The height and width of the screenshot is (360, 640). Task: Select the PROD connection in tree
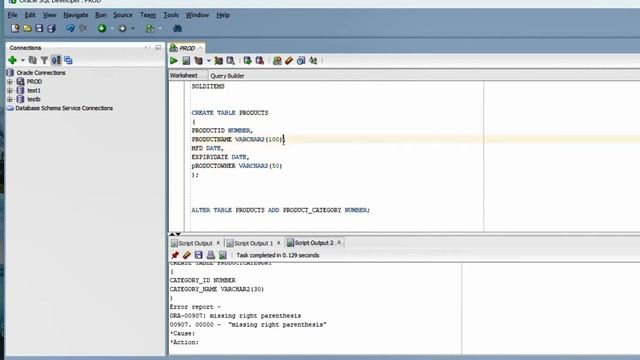34,82
